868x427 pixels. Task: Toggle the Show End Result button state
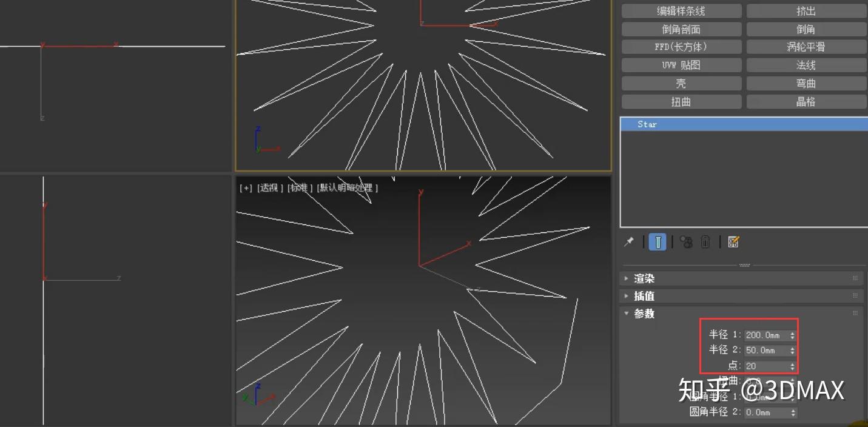pyautogui.click(x=657, y=242)
